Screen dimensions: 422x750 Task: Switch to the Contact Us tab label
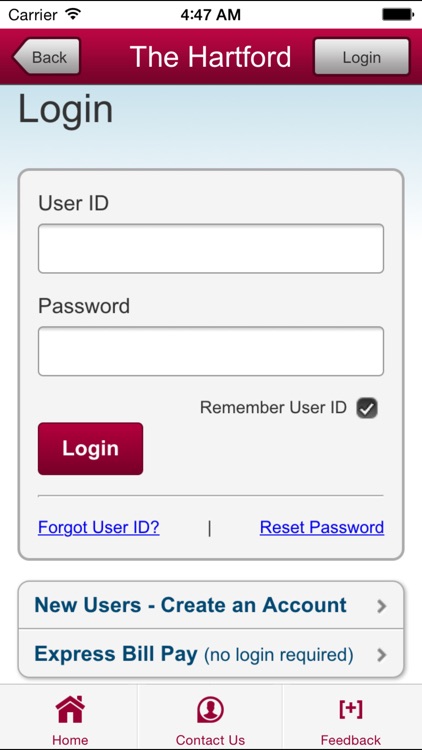click(x=210, y=739)
